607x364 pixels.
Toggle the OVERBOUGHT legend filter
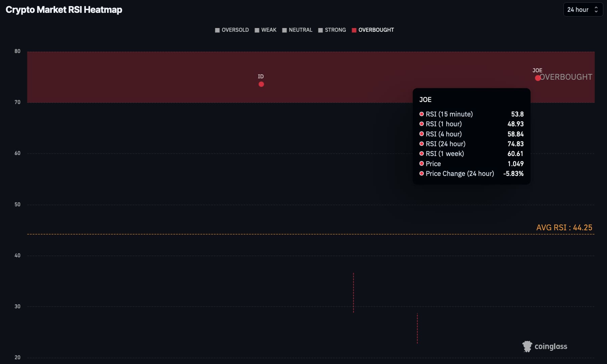pos(373,30)
